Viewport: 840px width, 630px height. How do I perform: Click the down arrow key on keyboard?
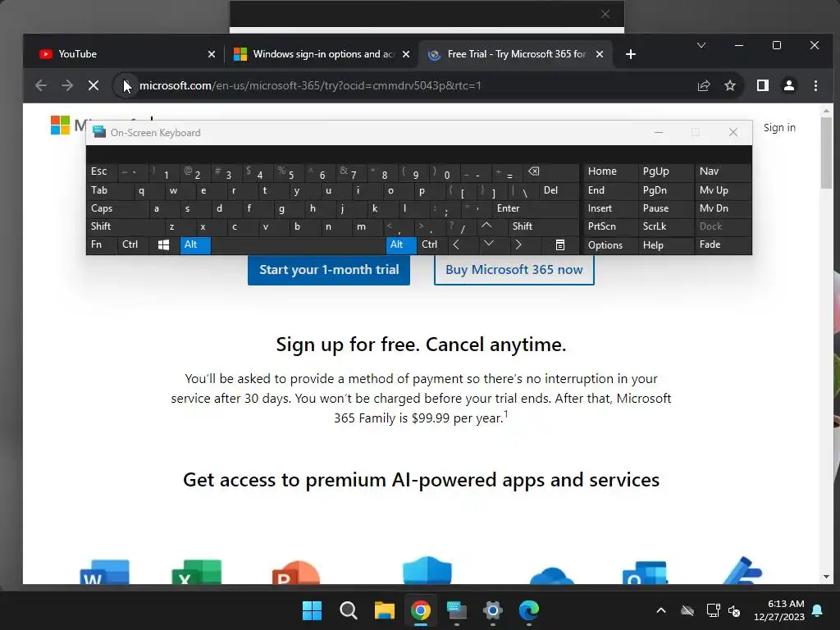(x=489, y=244)
